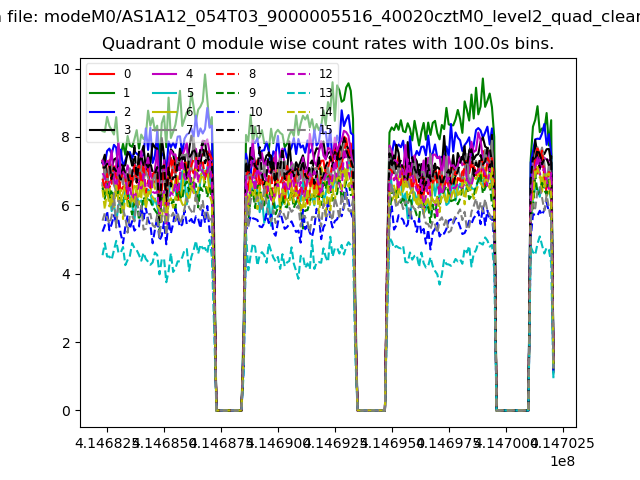640x480 pixels.
Task: Click the y-axis tick label 0
Action: click(x=65, y=411)
